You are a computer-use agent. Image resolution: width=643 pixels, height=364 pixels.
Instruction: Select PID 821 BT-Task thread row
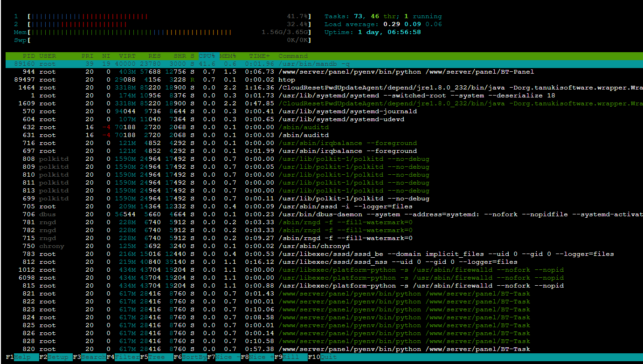coord(324,294)
